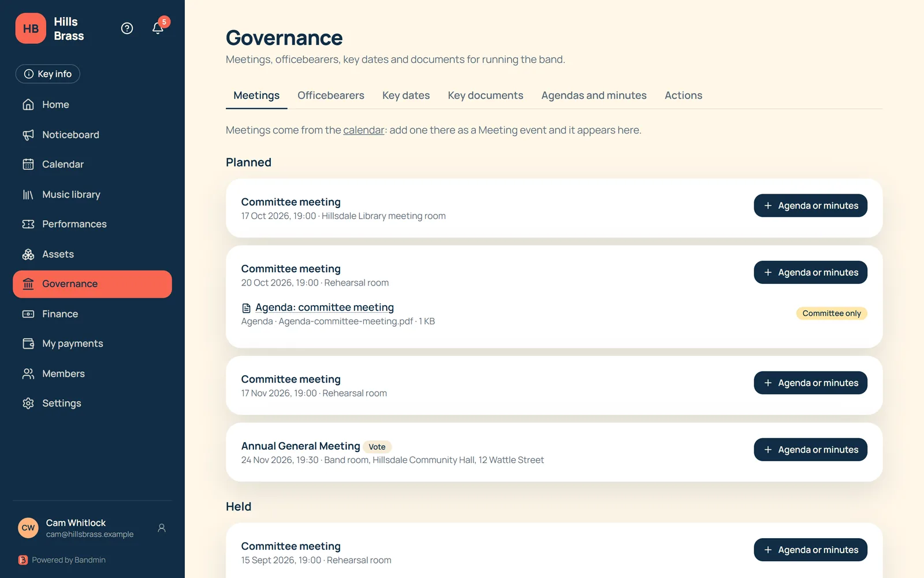Click the Settings gear icon

click(28, 403)
